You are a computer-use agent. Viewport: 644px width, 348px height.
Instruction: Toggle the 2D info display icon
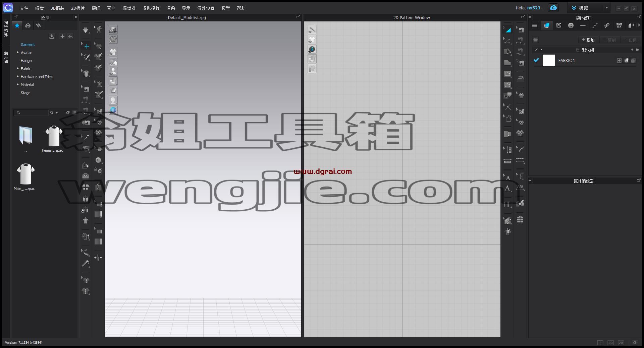pyautogui.click(x=312, y=49)
